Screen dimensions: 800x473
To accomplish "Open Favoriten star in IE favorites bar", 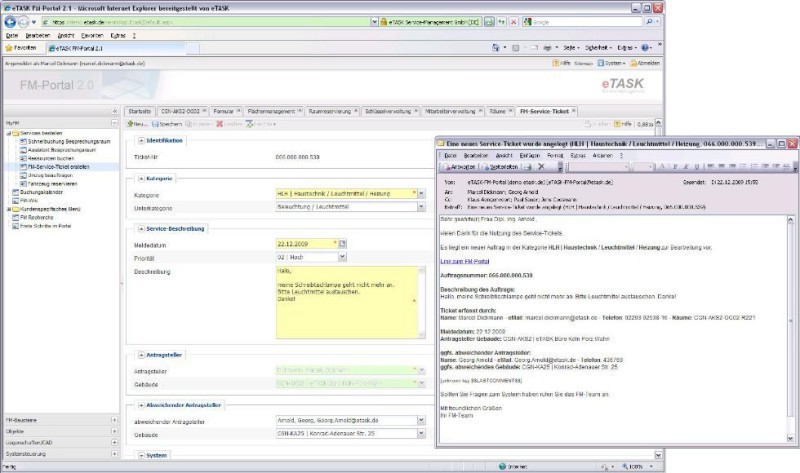I will tap(9, 47).
